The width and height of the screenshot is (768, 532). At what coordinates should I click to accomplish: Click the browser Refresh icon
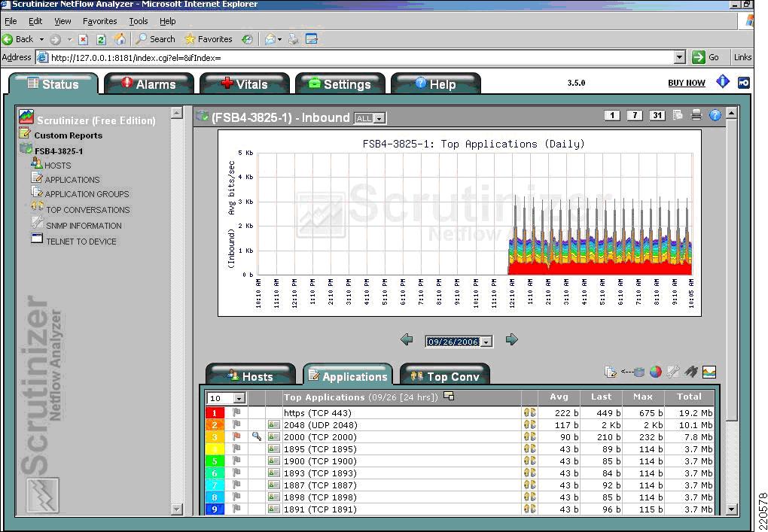pos(101,39)
